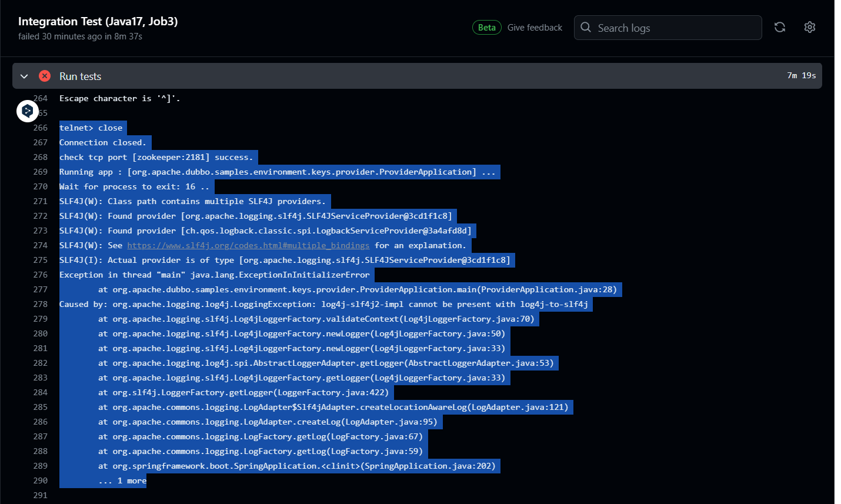This screenshot has height=504, width=841.
Task: Click the Beta badge
Action: [x=486, y=28]
